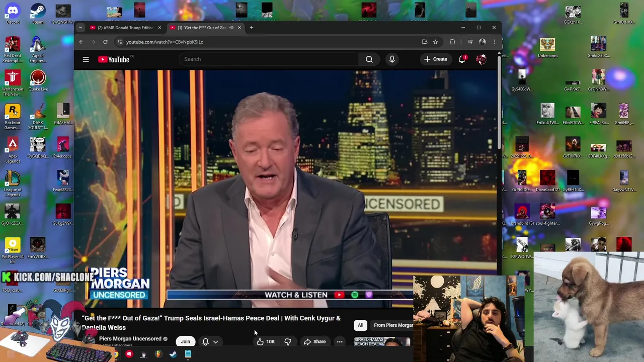Open the red square taskbar app icon
This screenshot has height=362, width=644.
(129, 354)
